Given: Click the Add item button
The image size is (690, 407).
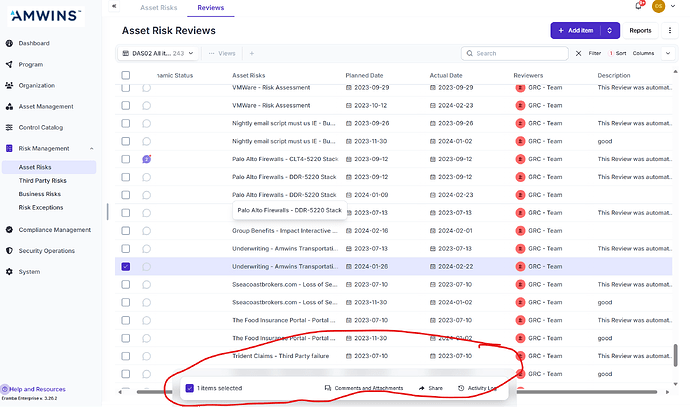Looking at the screenshot, I should click(576, 30).
